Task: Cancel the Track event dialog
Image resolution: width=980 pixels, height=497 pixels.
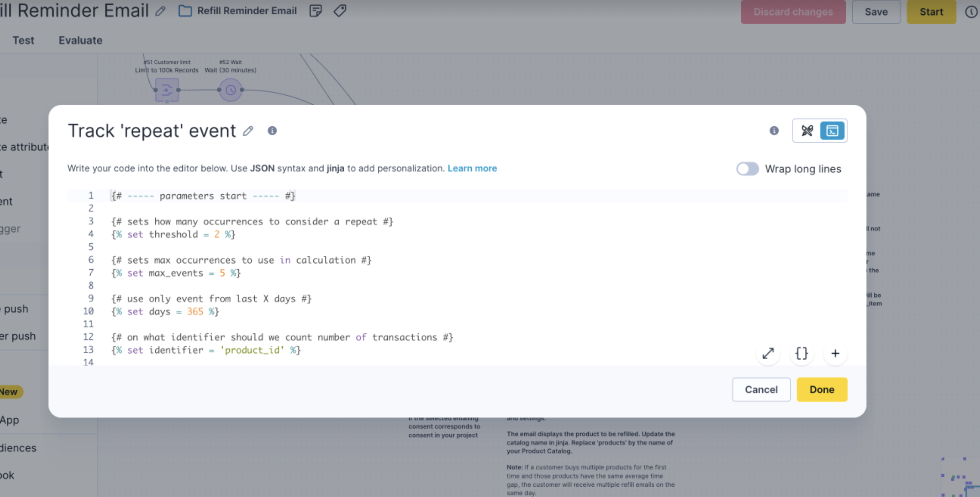Action: pos(761,389)
